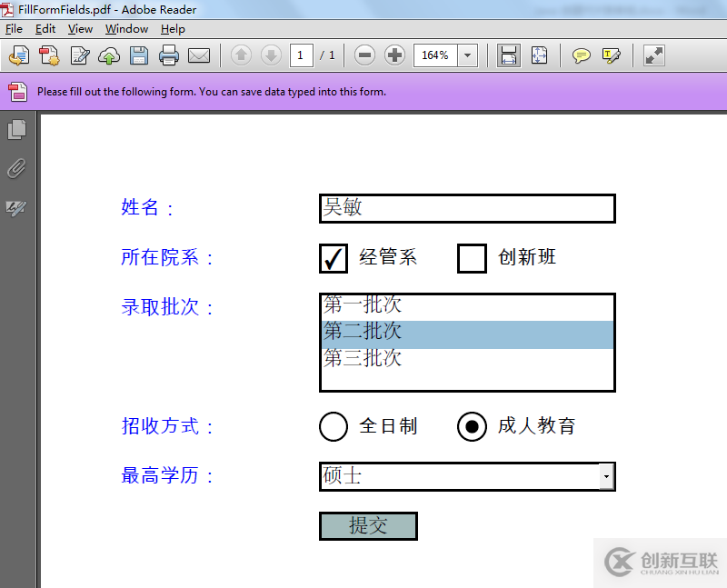727x588 pixels.
Task: Click the Edit/sign document icon
Action: (80, 55)
